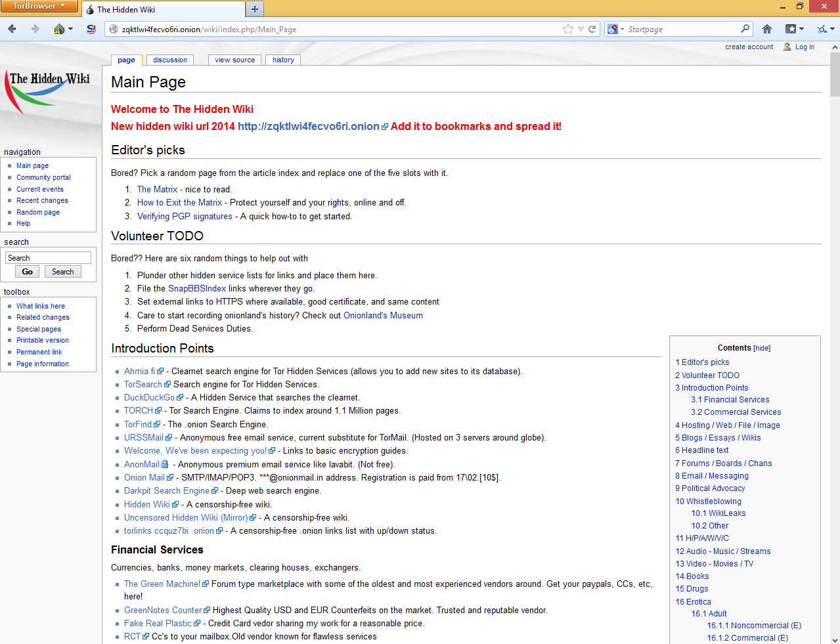This screenshot has height=644, width=840.
Task: Click the NoScript S icon
Action: click(x=91, y=29)
